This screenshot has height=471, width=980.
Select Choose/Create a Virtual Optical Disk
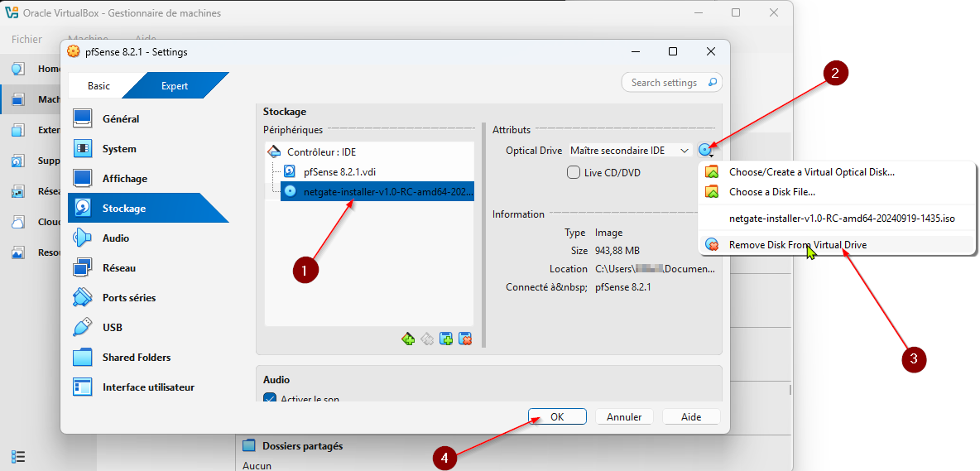[811, 172]
